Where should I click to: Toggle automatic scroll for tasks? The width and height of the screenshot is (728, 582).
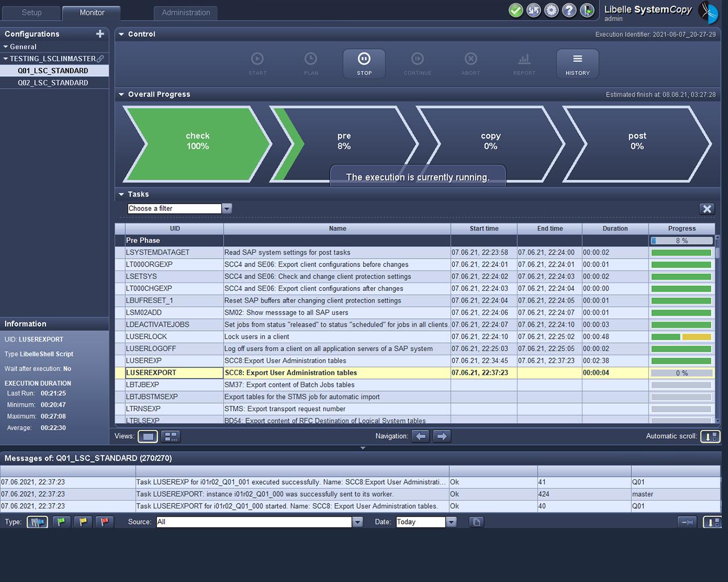point(710,436)
